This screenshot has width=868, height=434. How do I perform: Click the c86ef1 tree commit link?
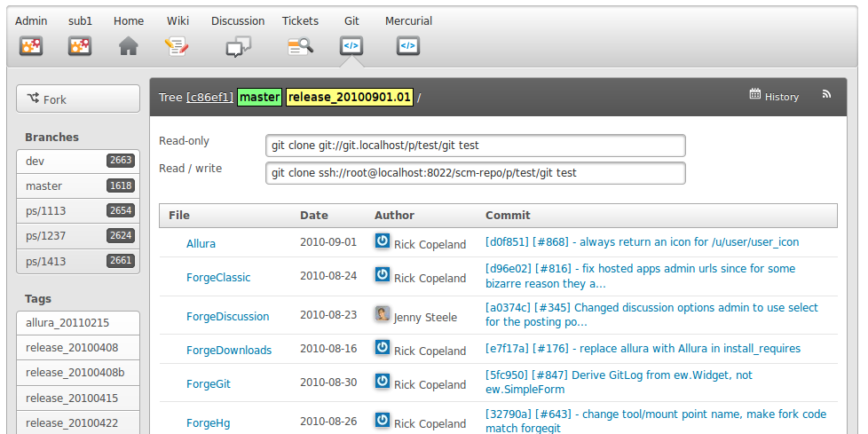(x=209, y=97)
